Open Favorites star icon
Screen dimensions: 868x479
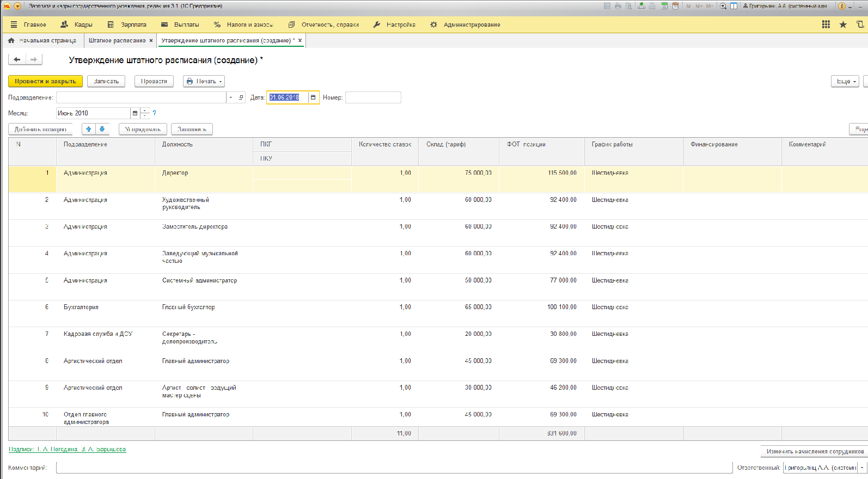(x=843, y=24)
